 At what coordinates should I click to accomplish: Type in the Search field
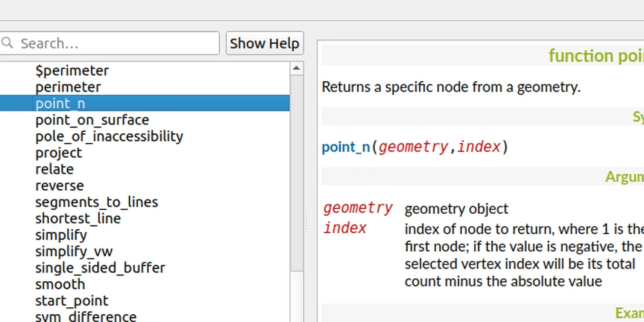pyautogui.click(x=116, y=43)
